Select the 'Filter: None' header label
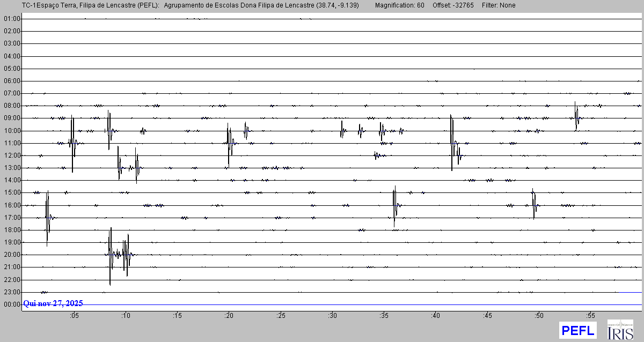644x342 pixels. tap(499, 5)
